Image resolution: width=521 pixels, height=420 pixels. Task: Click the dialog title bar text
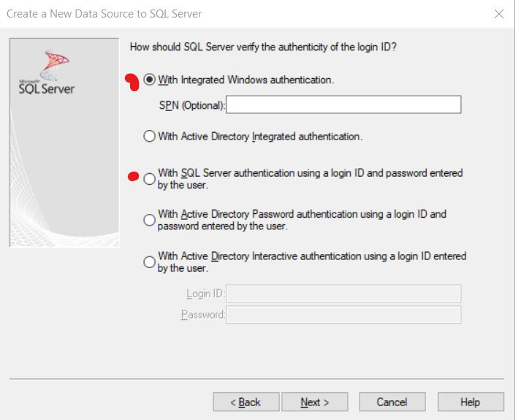104,14
